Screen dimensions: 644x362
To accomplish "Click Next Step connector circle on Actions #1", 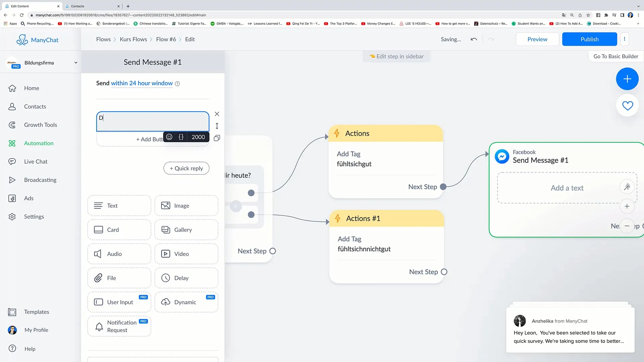I will 444,272.
